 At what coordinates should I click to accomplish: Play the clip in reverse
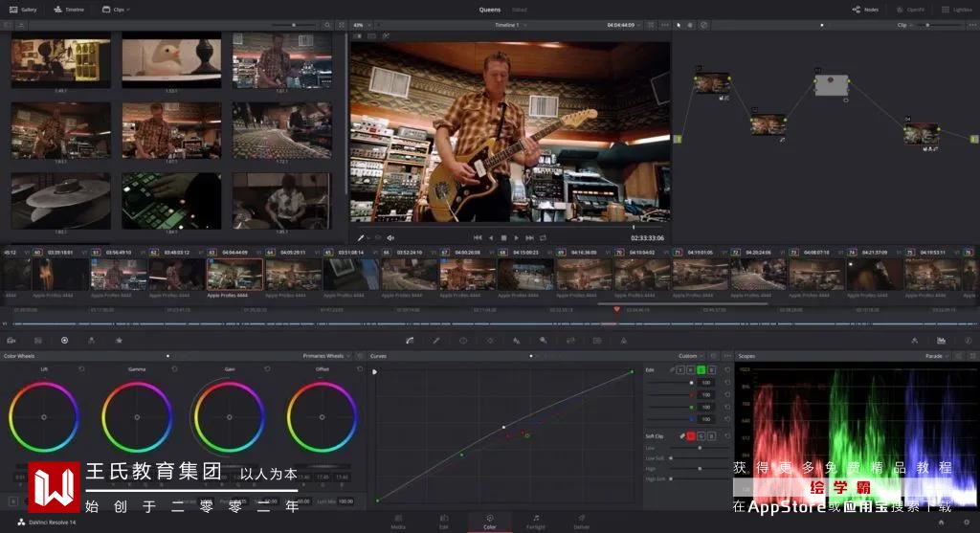click(x=491, y=238)
